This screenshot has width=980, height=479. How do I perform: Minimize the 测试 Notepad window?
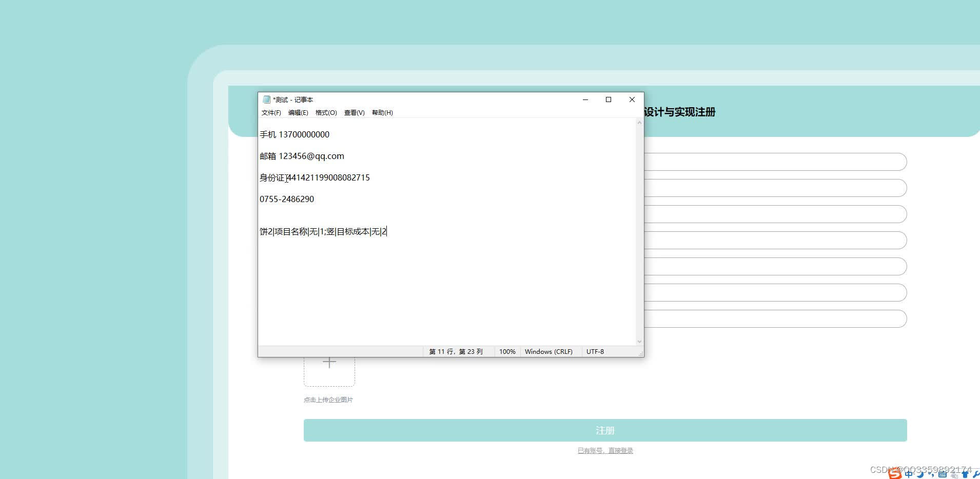tap(585, 99)
